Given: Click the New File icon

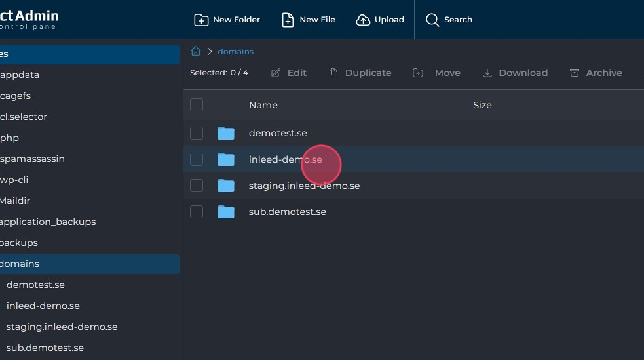Looking at the screenshot, I should (x=288, y=20).
